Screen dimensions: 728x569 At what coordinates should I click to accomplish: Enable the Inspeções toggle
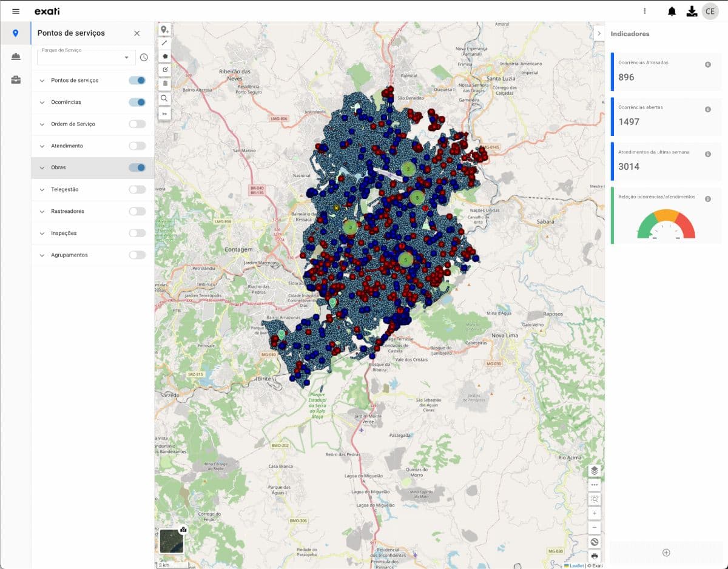[x=137, y=234]
